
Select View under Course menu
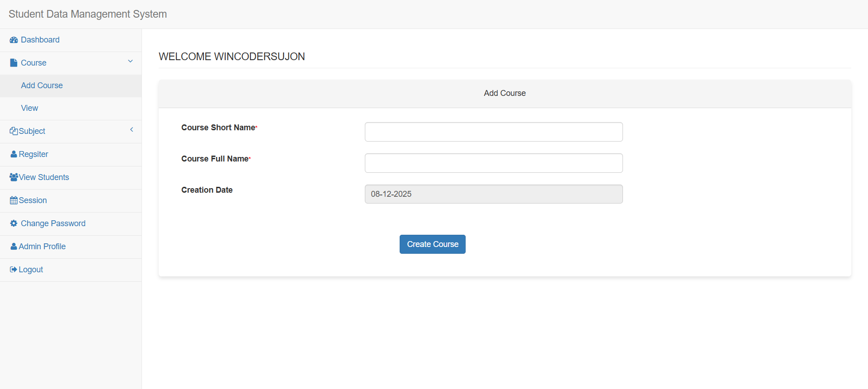pos(29,108)
